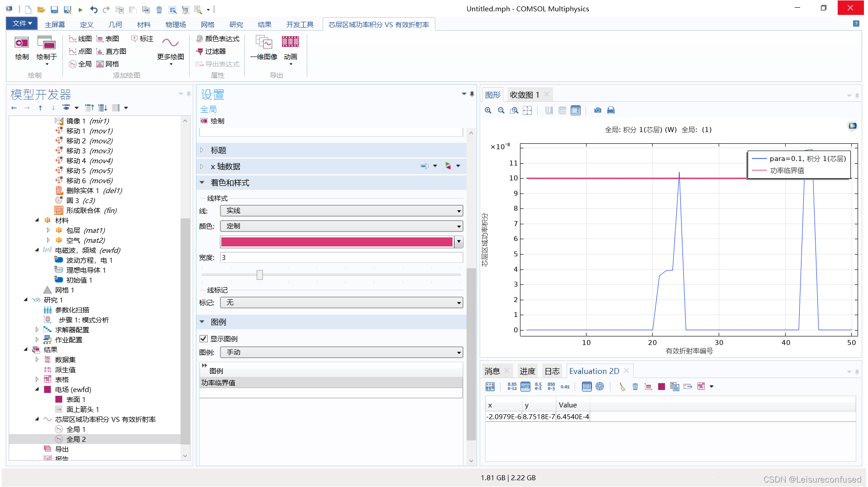Click the 功率临界值 legend table row
868x487 pixels.
point(331,383)
